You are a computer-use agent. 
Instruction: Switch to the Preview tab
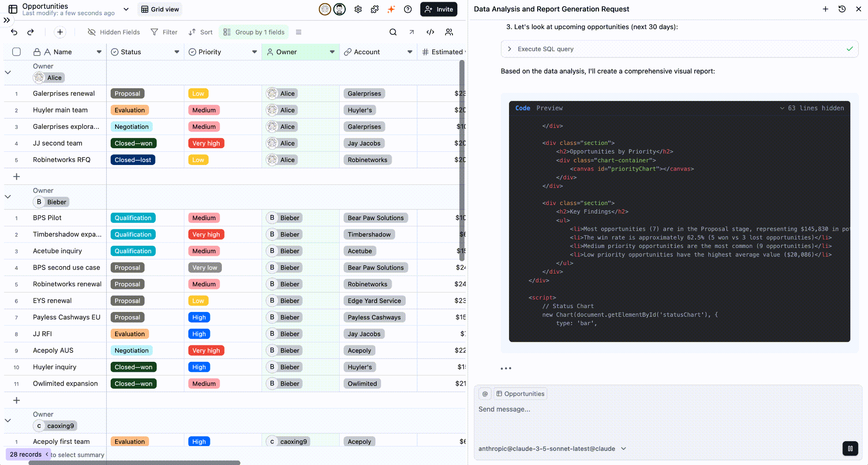(x=549, y=108)
